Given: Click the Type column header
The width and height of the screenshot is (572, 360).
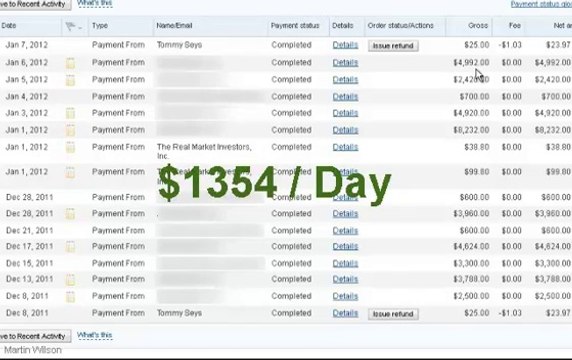Looking at the screenshot, I should (100, 26).
